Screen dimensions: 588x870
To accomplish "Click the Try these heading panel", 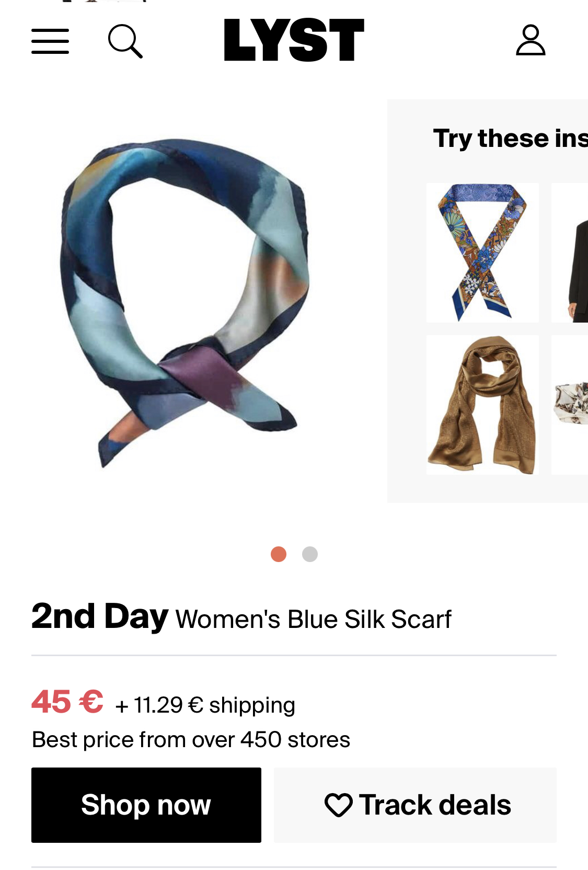I will [510, 139].
